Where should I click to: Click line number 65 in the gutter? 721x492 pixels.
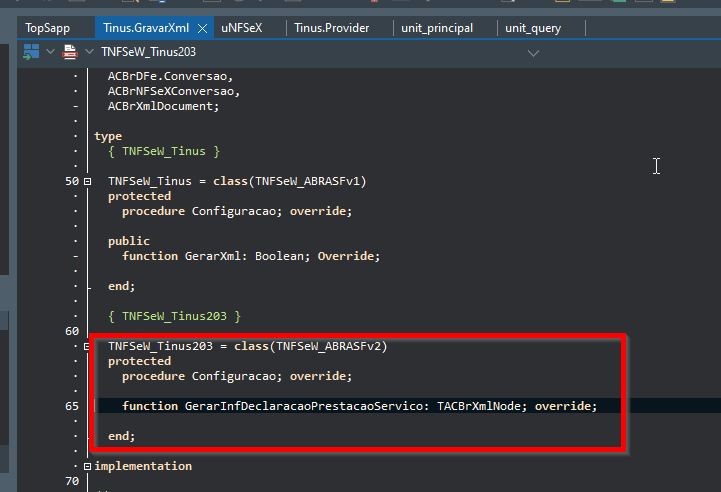72,406
